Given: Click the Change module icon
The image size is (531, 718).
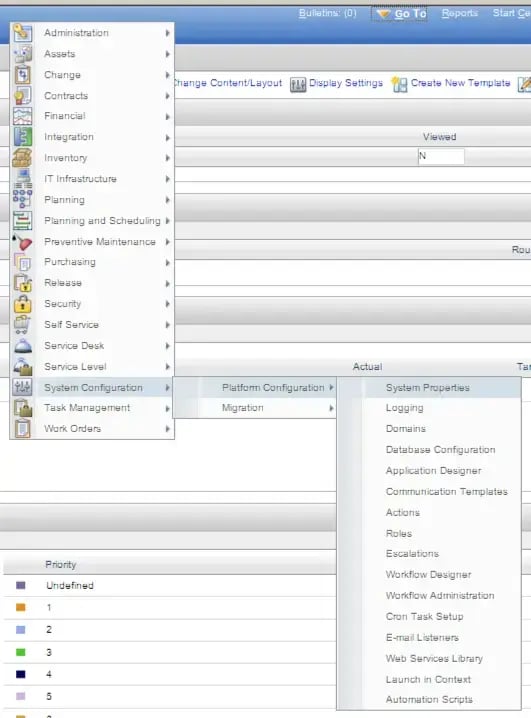Looking at the screenshot, I should click(x=22, y=75).
